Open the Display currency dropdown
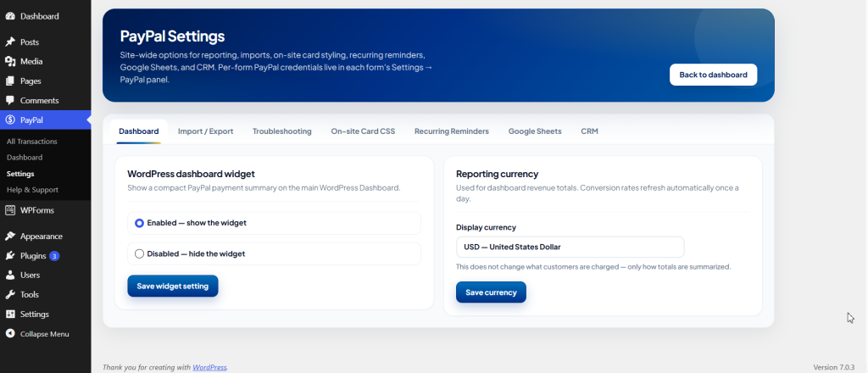The image size is (868, 373). [x=570, y=248]
